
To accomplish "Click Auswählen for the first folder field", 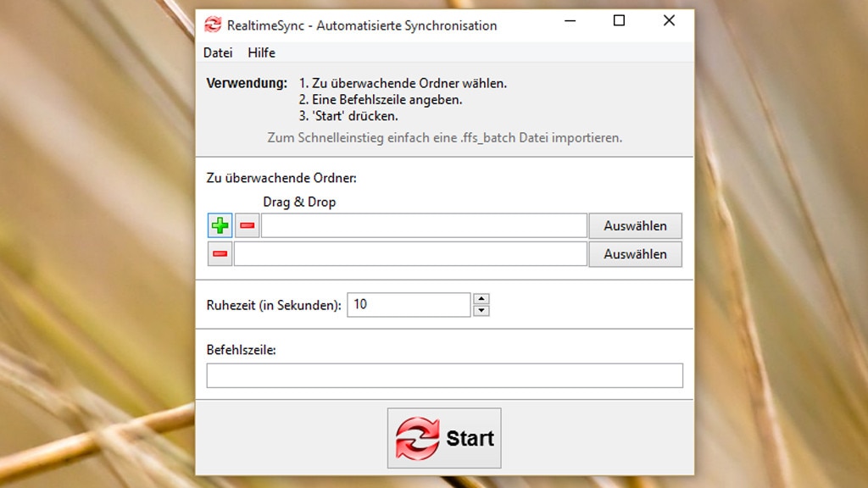I will click(635, 225).
